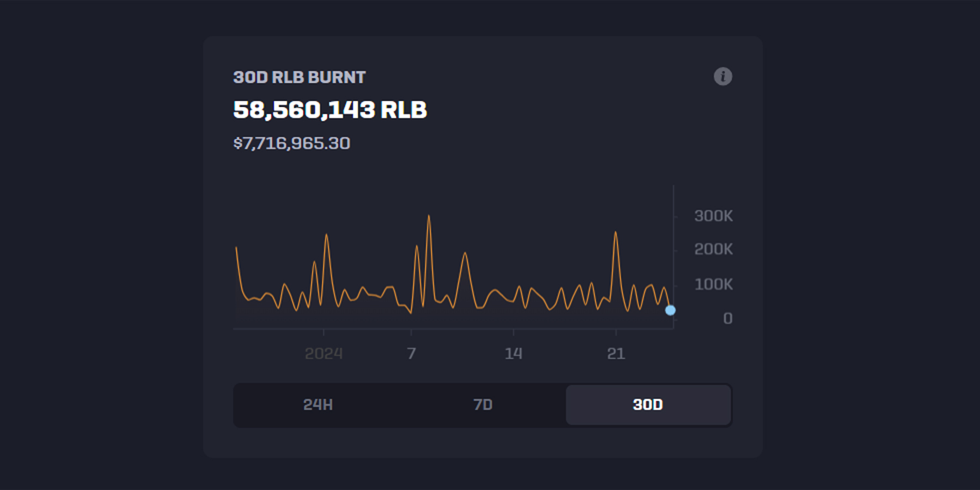Click the 14 x-axis date label
This screenshot has height=490, width=980.
tap(513, 354)
